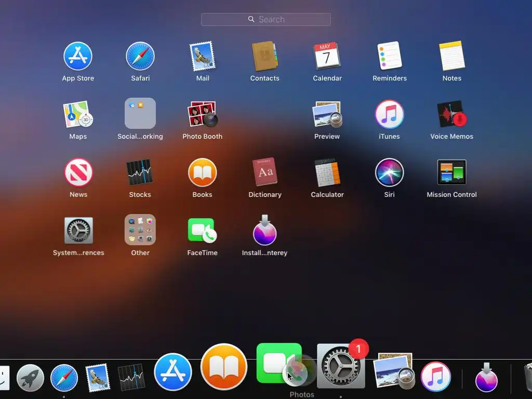Open the App Store icon in Dock
Screen dimensions: 532x399
(x=173, y=372)
